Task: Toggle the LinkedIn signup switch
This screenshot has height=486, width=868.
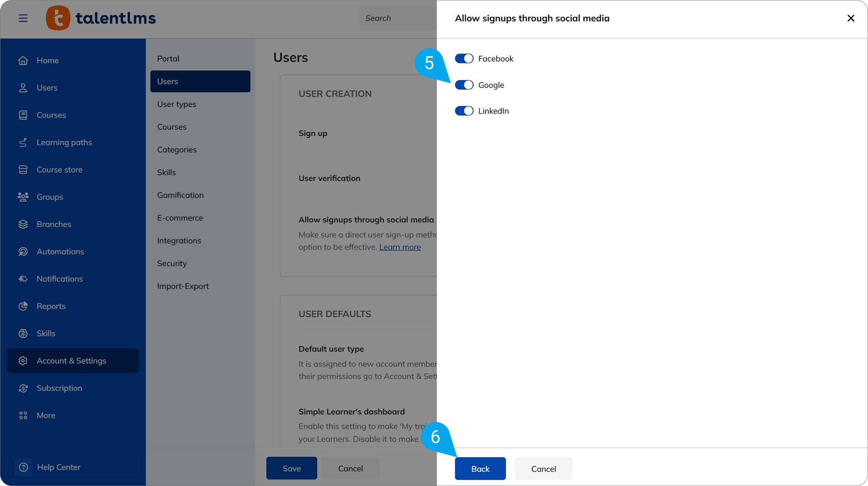Action: click(464, 111)
